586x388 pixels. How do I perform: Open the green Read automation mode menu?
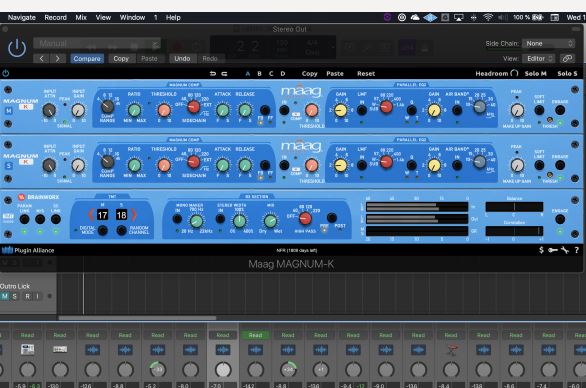(x=255, y=335)
